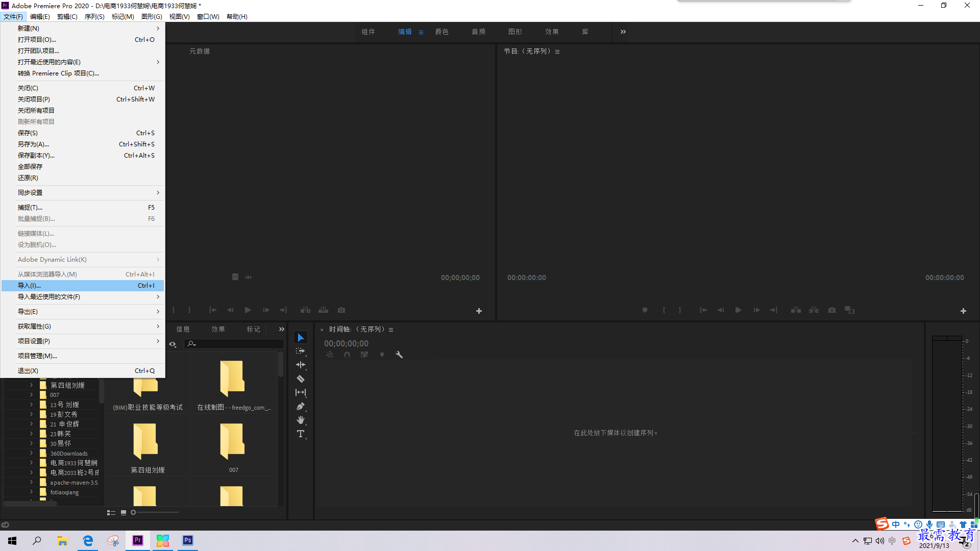Image resolution: width=980 pixels, height=551 pixels.
Task: Open 导入最近使用的文件 submenu
Action: point(83,297)
